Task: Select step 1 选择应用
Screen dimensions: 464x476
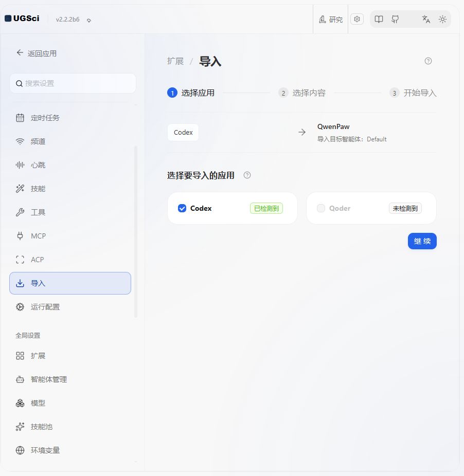Action: point(191,93)
